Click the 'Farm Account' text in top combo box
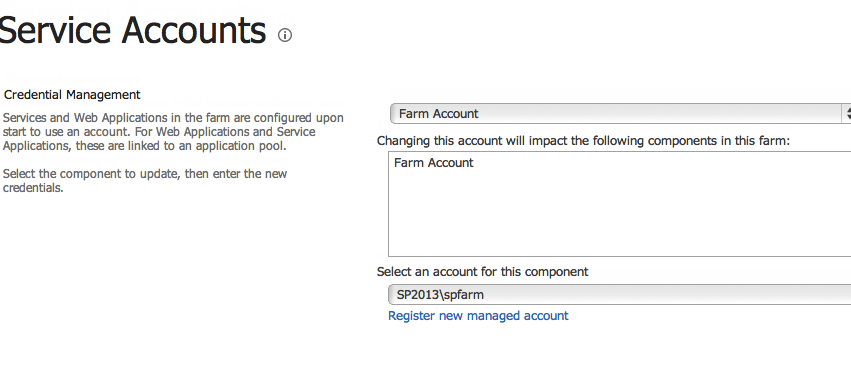Viewport: 851px width, 372px height. pos(439,114)
